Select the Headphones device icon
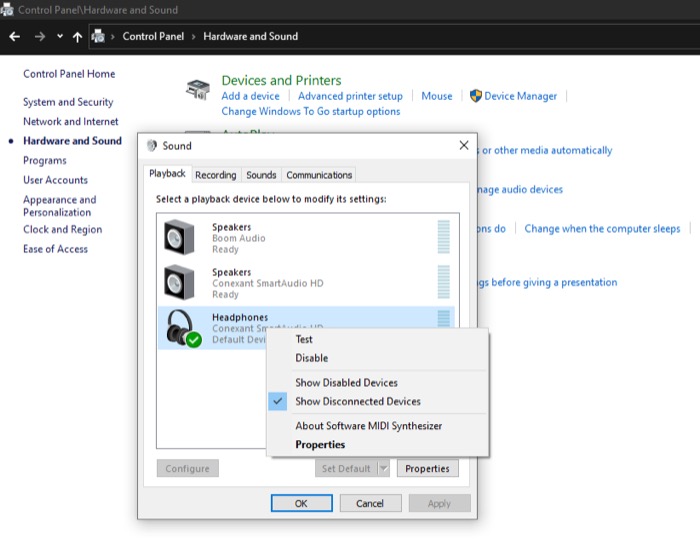700x540 pixels. point(182,328)
